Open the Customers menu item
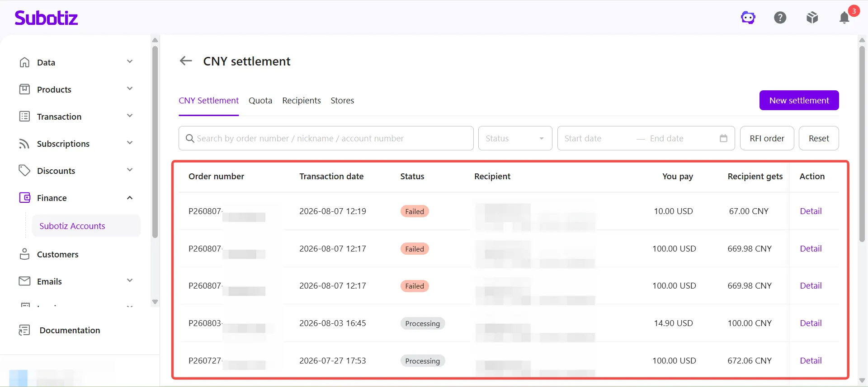Image resolution: width=868 pixels, height=387 pixels. click(57, 254)
